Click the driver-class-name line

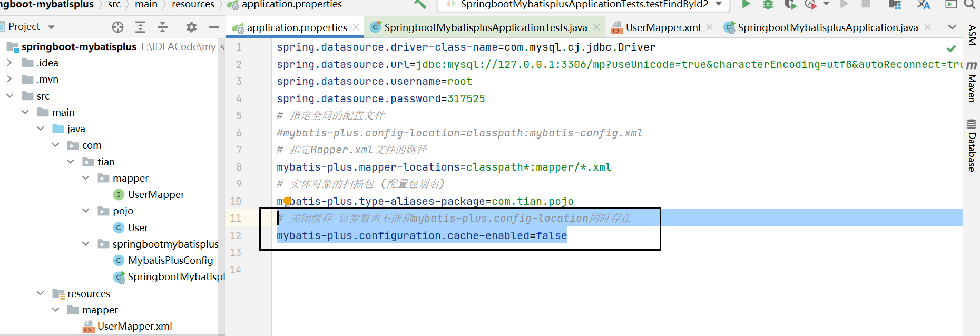pyautogui.click(x=466, y=47)
